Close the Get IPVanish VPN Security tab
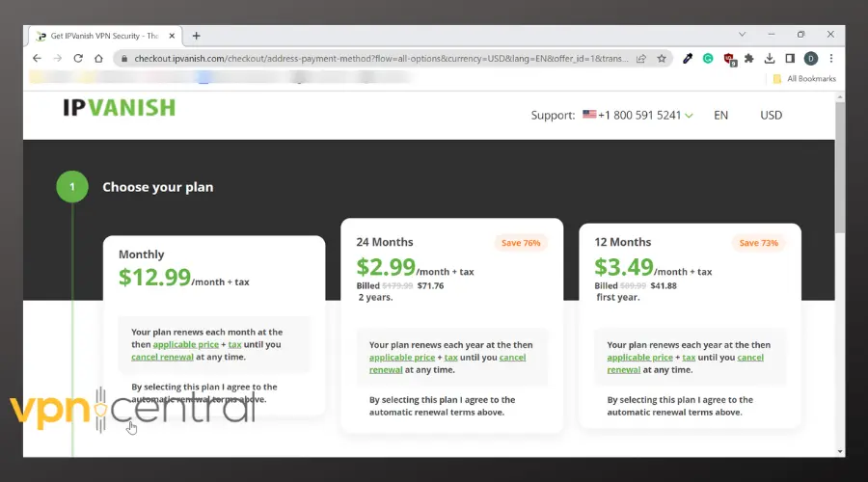The width and height of the screenshot is (868, 482). (172, 36)
